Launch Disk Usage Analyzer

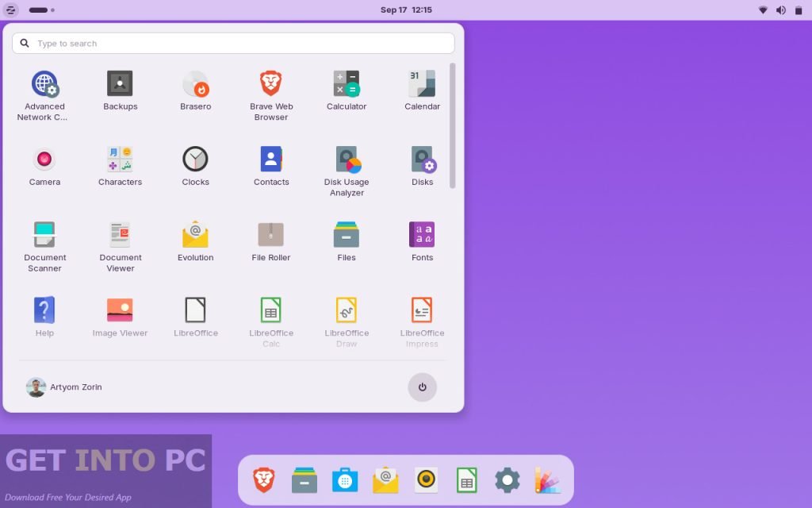coord(347,157)
